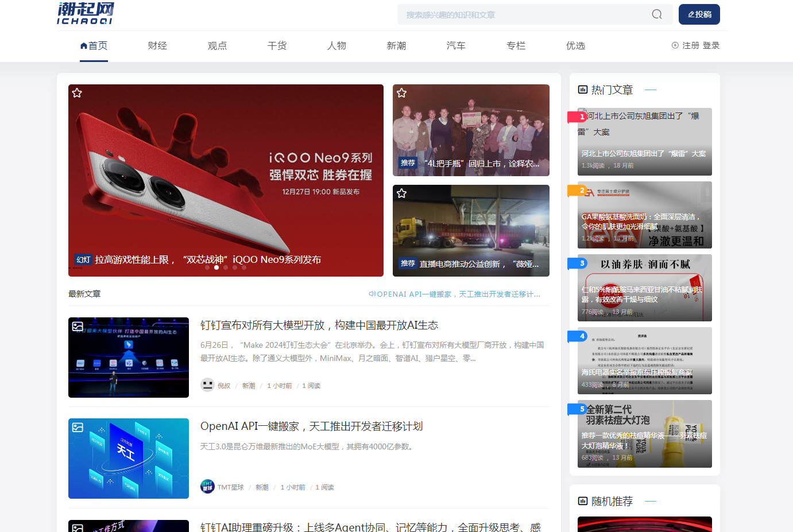Viewport: 793px width, 532px height.
Task: Open the iQOO Neo9系列发布 slide headline
Action: point(208,259)
